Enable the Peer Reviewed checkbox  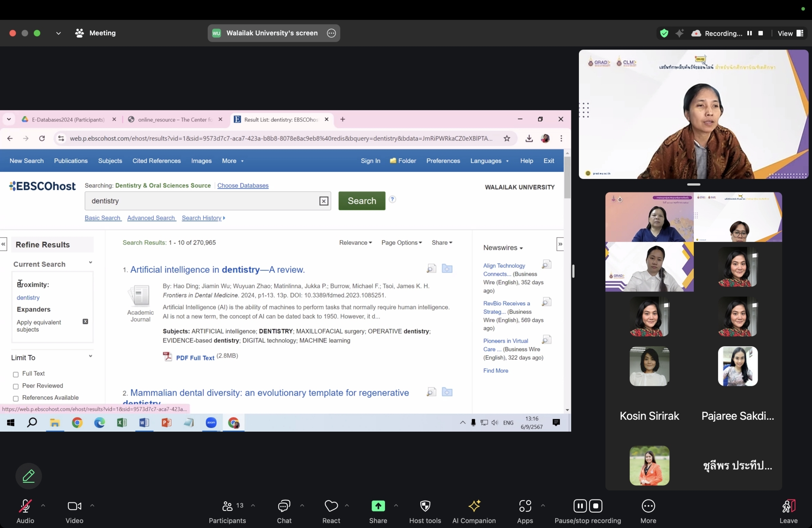(16, 386)
